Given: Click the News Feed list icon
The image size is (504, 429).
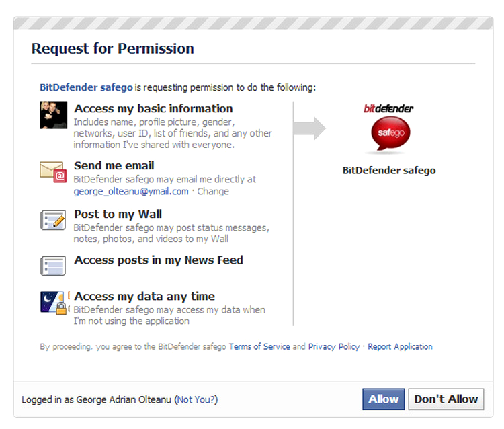Looking at the screenshot, I should click(x=53, y=266).
